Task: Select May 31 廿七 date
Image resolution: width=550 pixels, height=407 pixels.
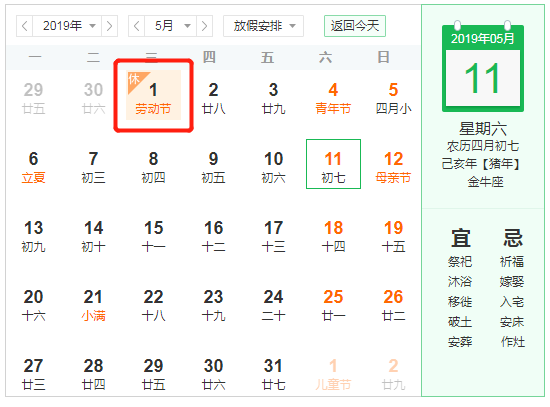Action: [273, 374]
